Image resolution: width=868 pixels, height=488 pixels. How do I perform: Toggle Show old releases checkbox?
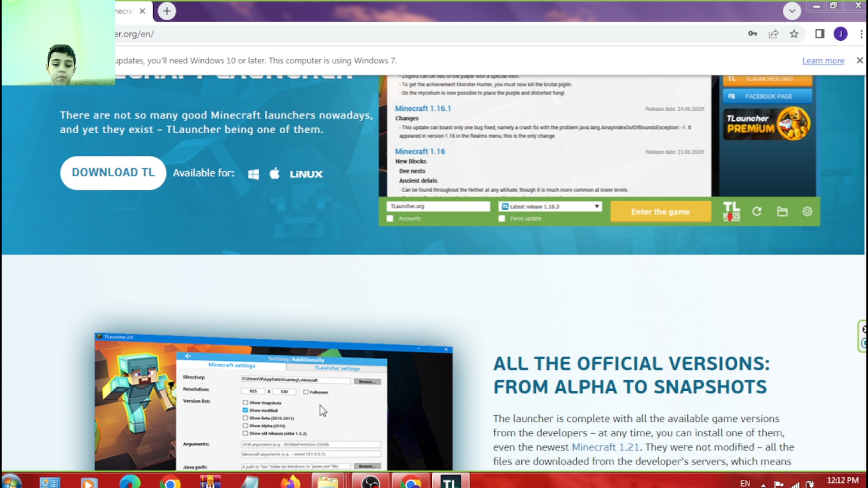click(x=245, y=433)
